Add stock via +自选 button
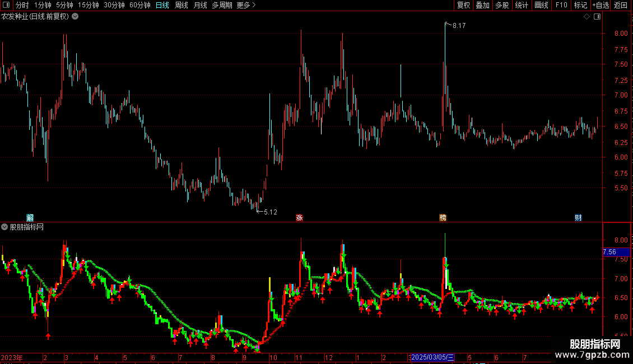The height and width of the screenshot is (364, 633). pos(601,5)
